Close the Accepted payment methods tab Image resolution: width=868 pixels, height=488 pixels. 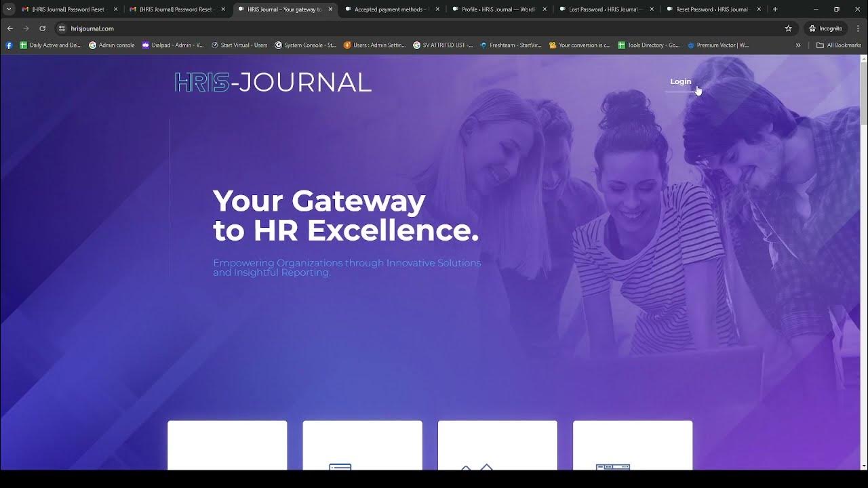click(x=437, y=9)
